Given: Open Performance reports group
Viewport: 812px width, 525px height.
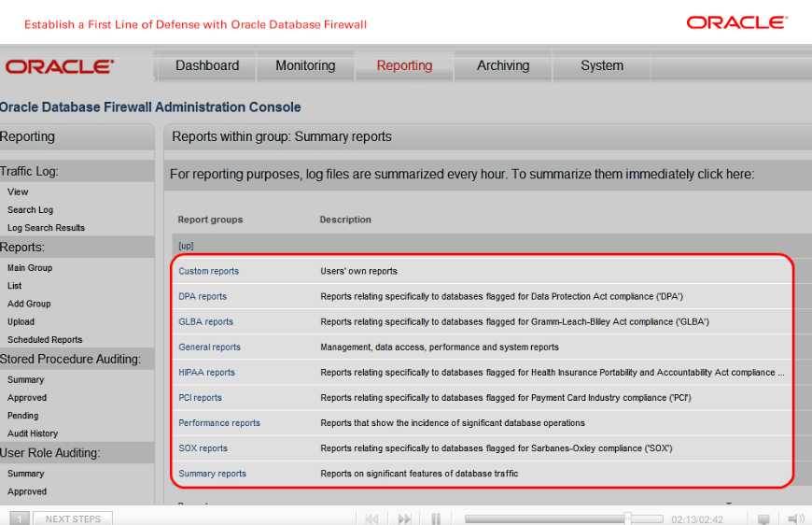Looking at the screenshot, I should coord(219,423).
